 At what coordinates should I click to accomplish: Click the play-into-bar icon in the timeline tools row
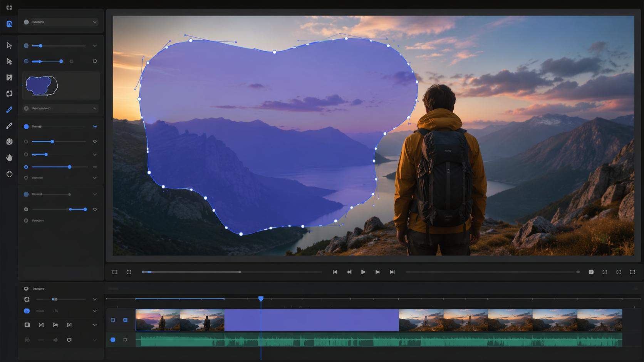[x=69, y=325]
